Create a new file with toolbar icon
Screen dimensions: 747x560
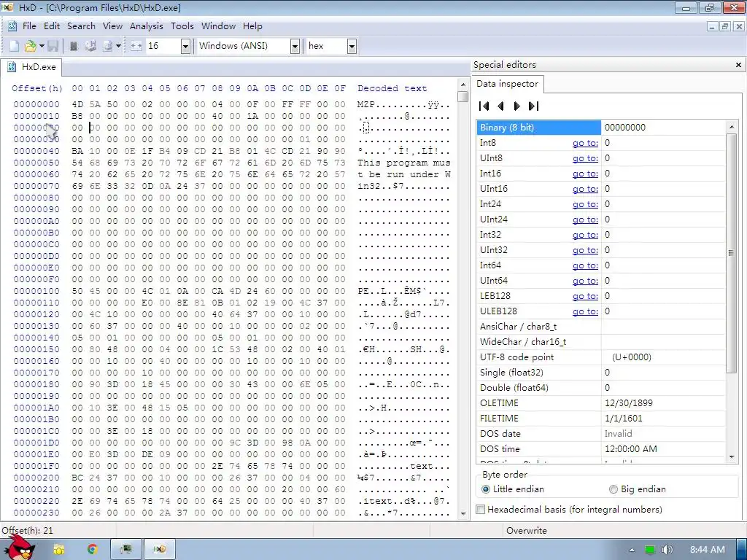[x=15, y=46]
